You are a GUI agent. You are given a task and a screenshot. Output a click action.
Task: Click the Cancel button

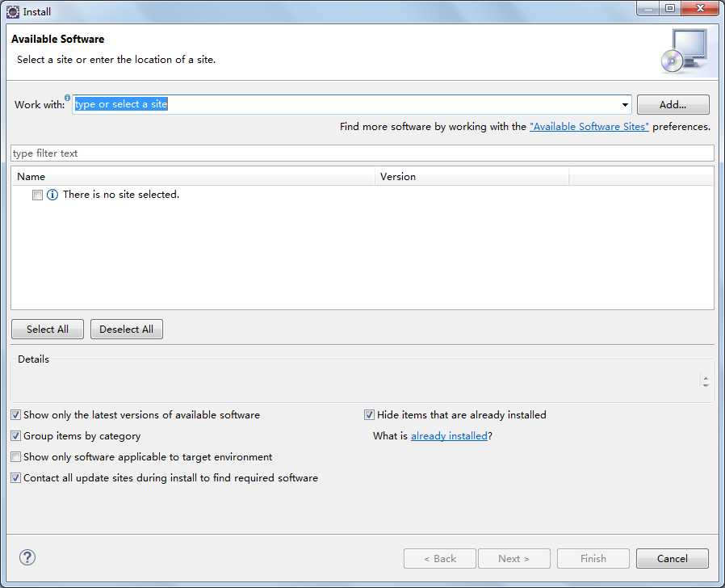tap(673, 558)
